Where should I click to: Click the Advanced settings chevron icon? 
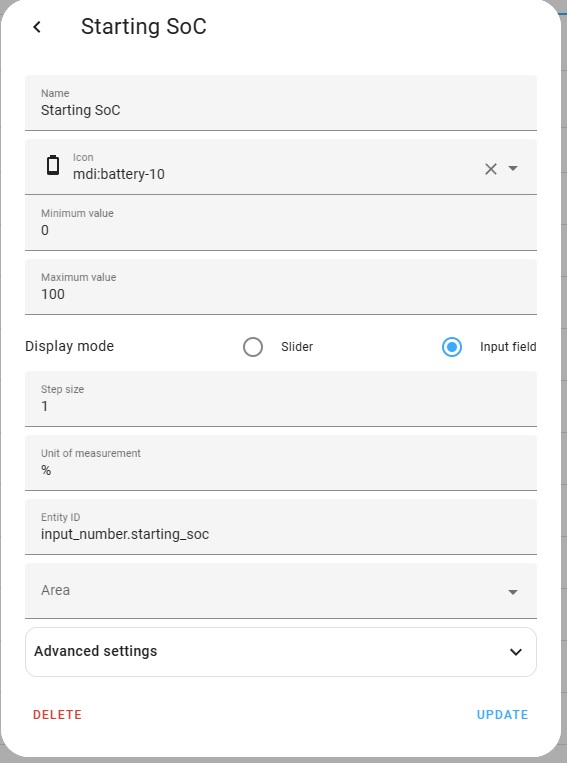click(516, 652)
